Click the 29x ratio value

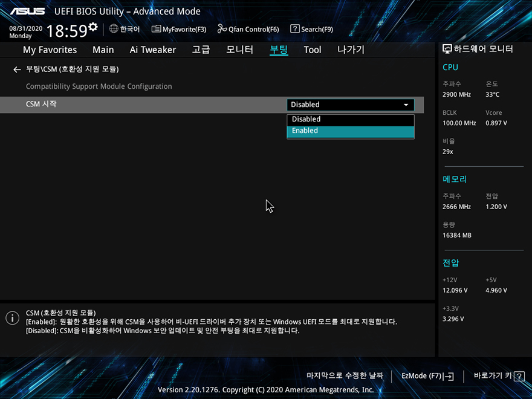[x=447, y=152]
